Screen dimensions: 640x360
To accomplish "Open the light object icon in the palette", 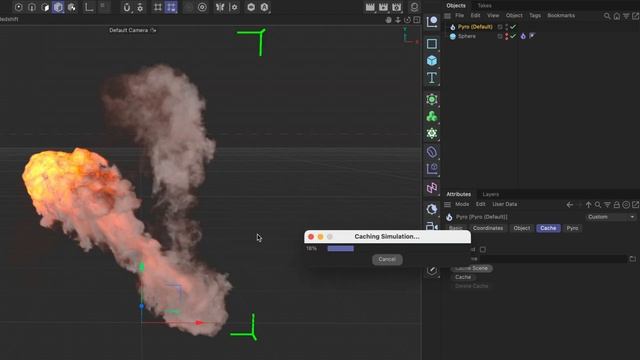I will tap(432, 209).
